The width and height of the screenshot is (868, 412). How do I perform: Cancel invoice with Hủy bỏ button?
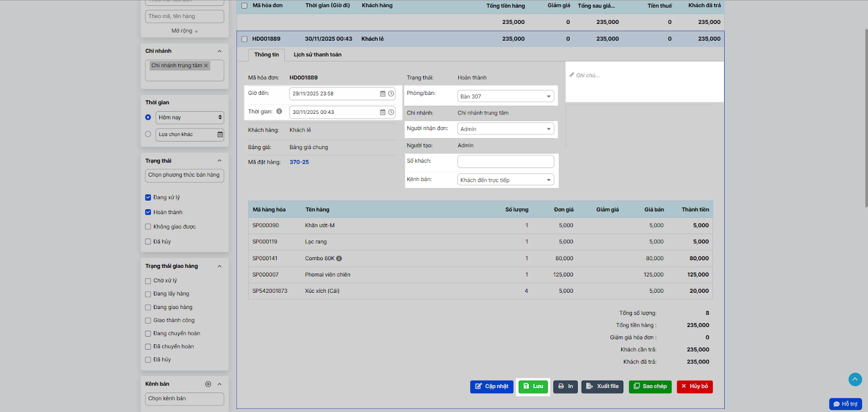[694, 387]
